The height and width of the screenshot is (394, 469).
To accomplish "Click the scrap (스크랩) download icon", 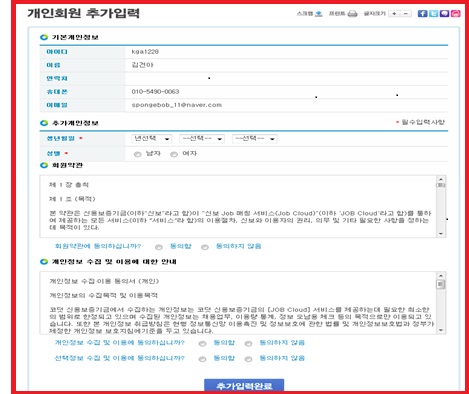I will 319,14.
